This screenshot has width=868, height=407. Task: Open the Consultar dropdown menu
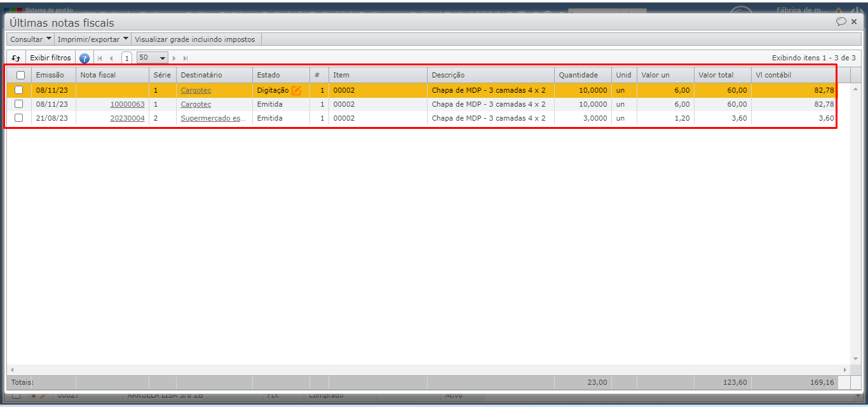pos(31,39)
